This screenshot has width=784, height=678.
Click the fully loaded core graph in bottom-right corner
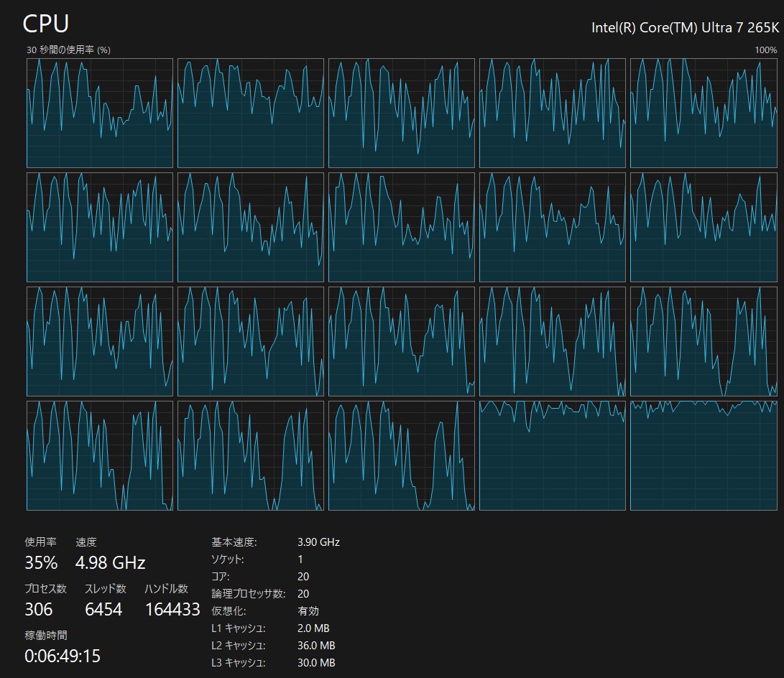pos(704,455)
